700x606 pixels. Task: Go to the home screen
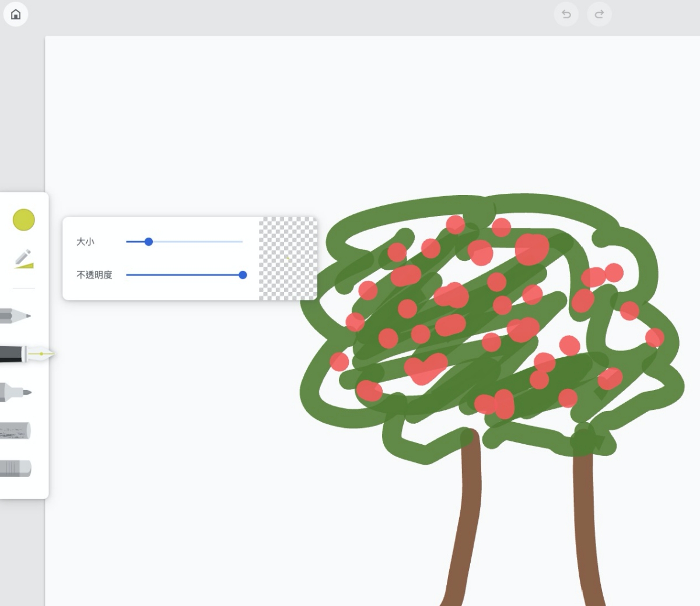click(x=16, y=15)
